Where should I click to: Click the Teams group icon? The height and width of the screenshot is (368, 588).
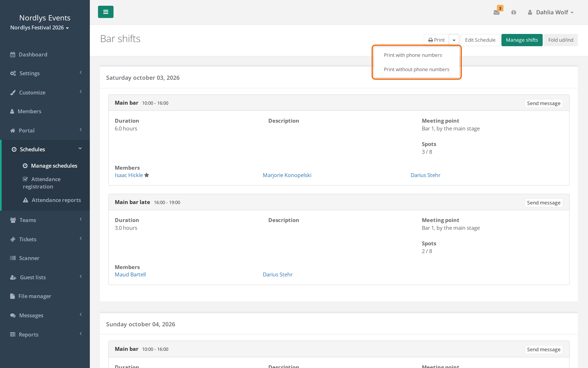[13, 220]
